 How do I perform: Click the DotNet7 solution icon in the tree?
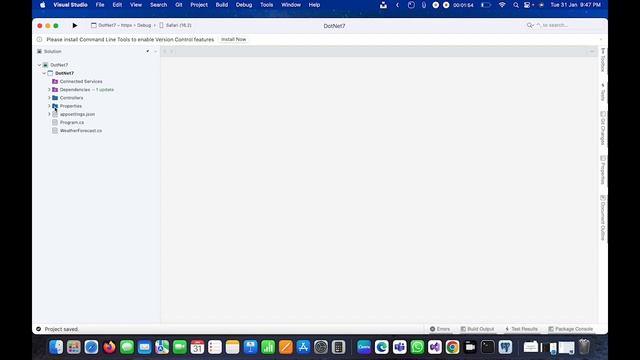[45, 65]
